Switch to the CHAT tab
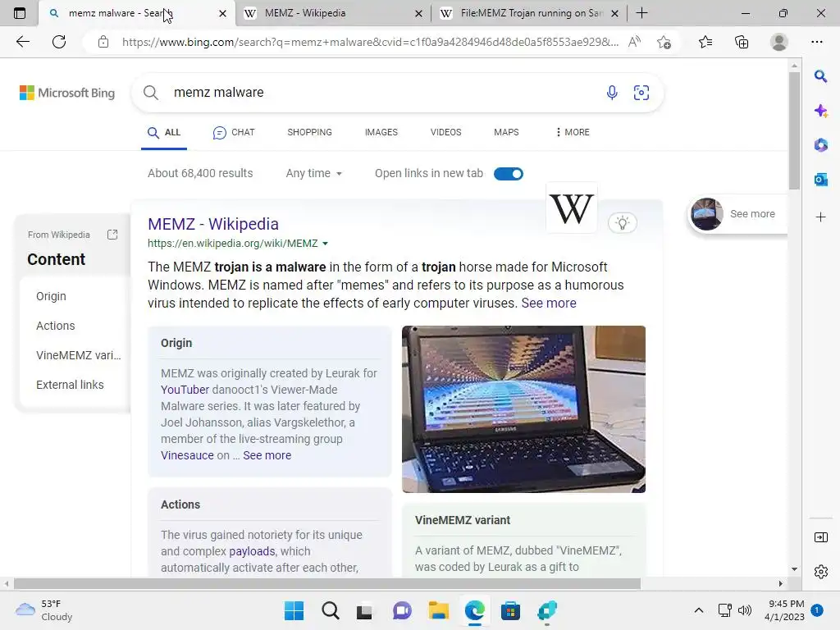Image resolution: width=840 pixels, height=630 pixels. pyautogui.click(x=234, y=132)
